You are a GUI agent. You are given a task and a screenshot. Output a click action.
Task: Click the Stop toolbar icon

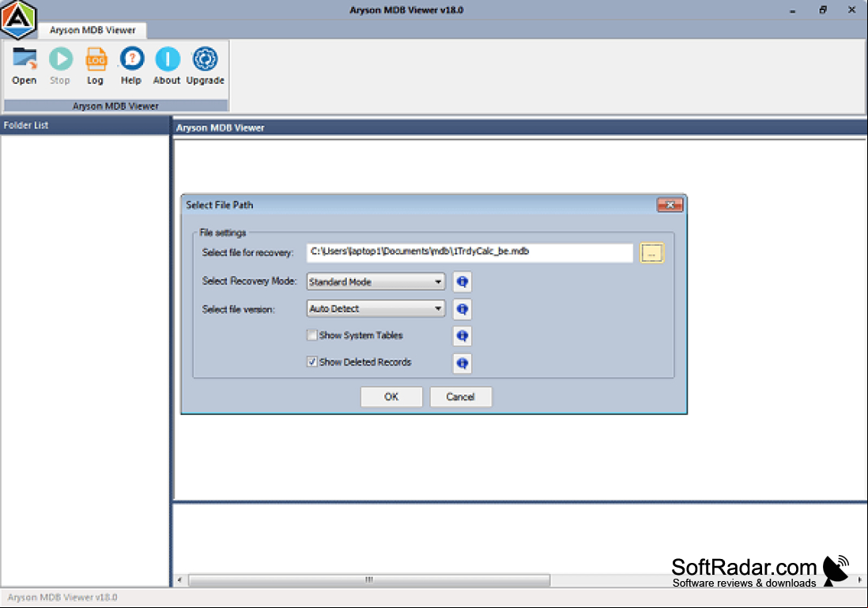(60, 66)
